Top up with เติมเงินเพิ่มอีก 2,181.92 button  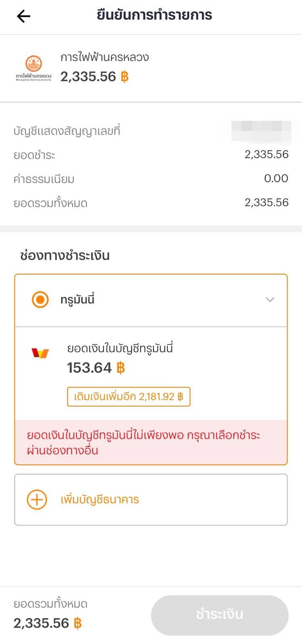coord(128,397)
